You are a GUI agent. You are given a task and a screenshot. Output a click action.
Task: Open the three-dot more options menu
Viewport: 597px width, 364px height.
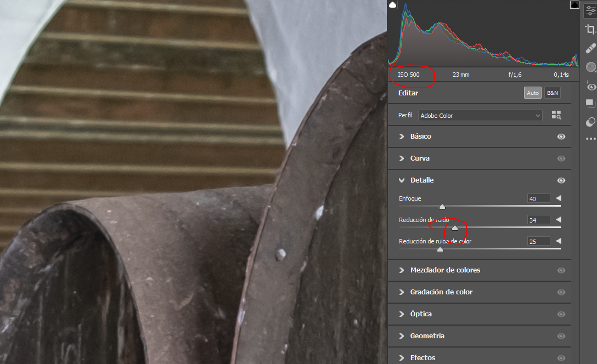[590, 139]
